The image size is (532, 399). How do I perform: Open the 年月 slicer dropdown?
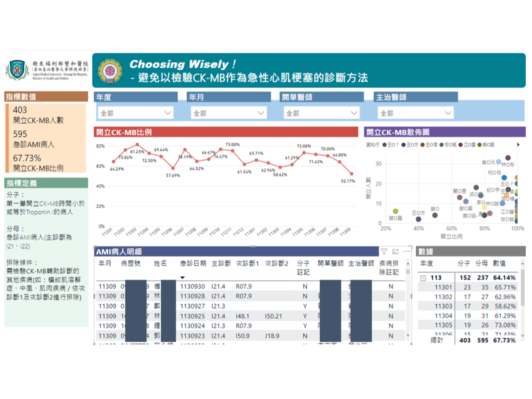[x=229, y=113]
